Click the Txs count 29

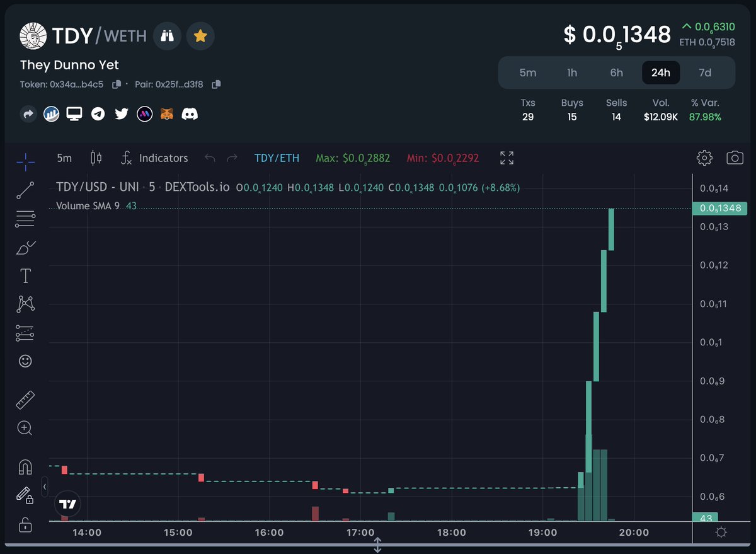[x=528, y=117]
